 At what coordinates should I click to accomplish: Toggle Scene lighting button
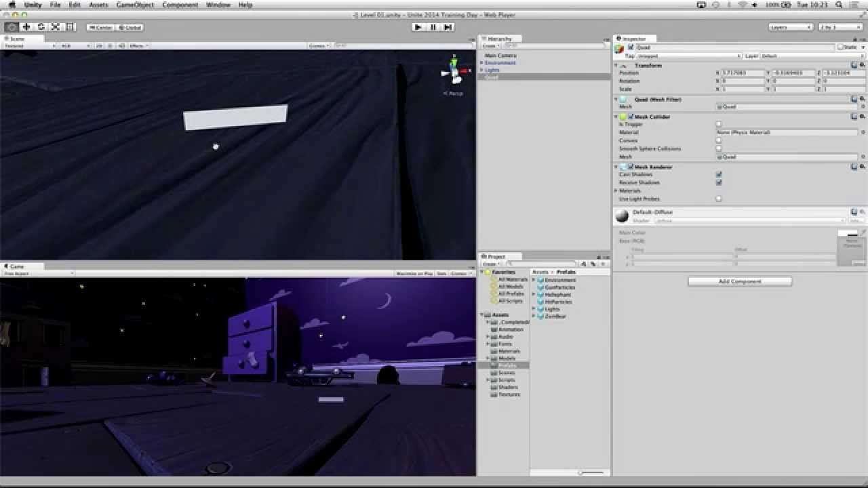[x=110, y=45]
